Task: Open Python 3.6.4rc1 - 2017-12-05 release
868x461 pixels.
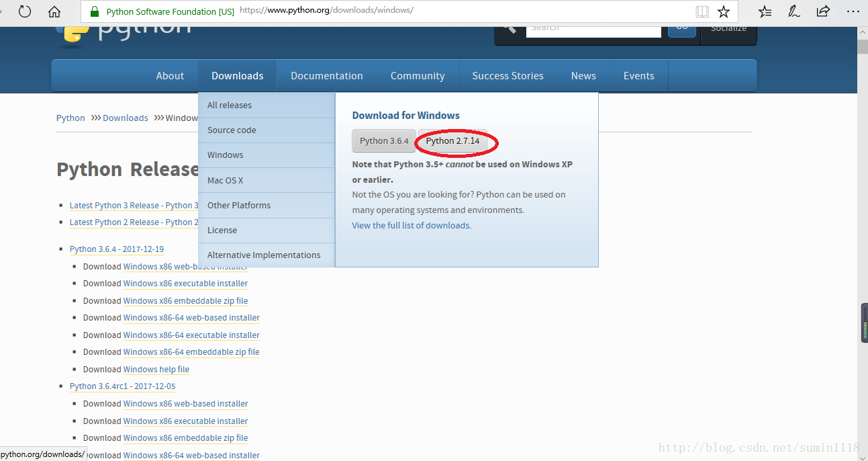Action: [122, 386]
